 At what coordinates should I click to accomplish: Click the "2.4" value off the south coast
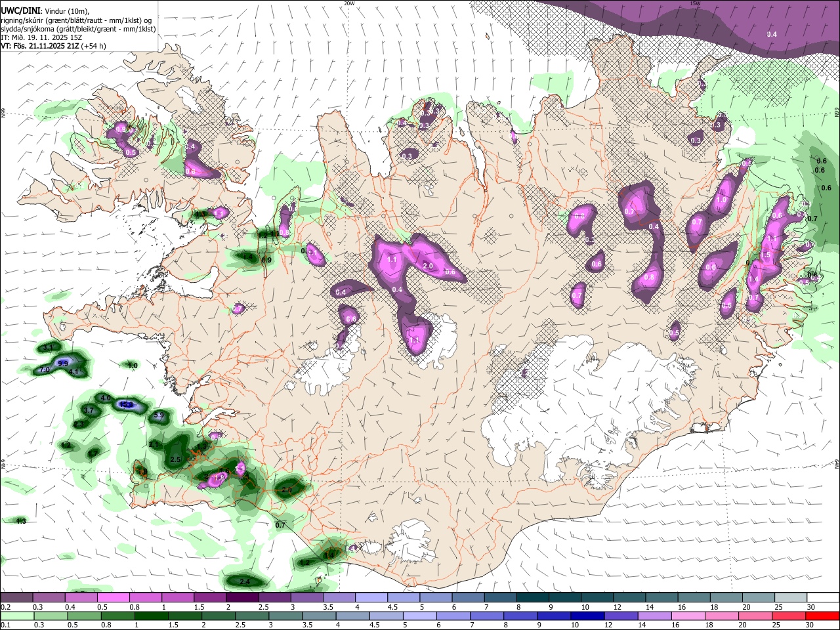pos(245,582)
